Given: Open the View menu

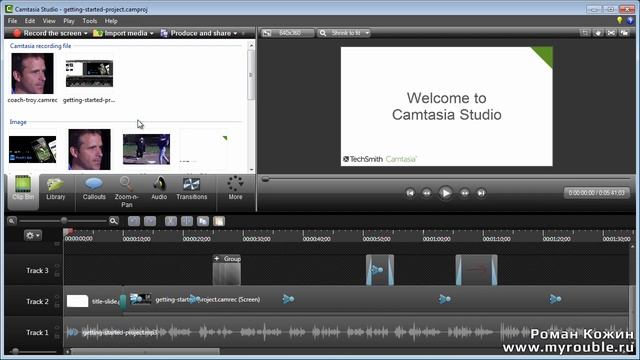Looking at the screenshot, I should (x=49, y=21).
